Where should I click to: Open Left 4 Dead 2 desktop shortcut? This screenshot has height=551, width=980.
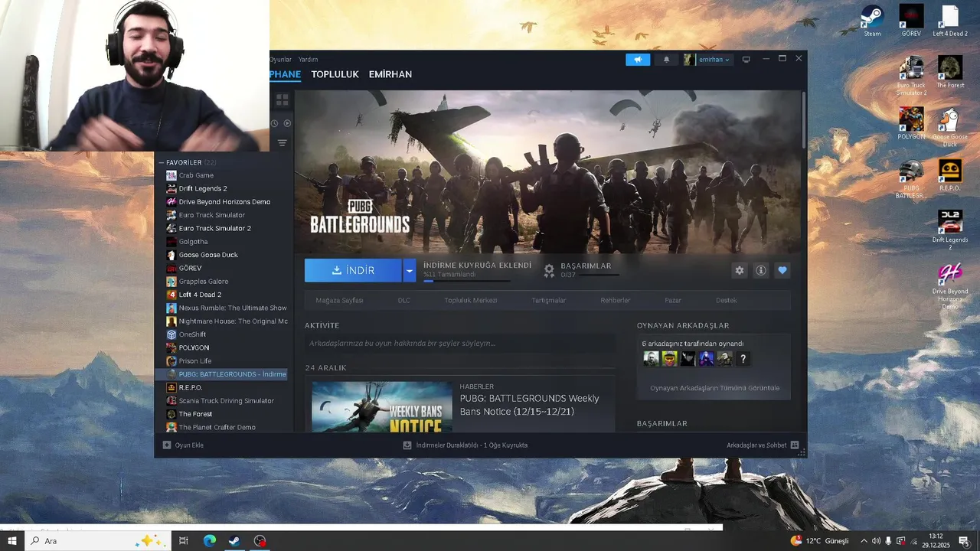(x=950, y=20)
